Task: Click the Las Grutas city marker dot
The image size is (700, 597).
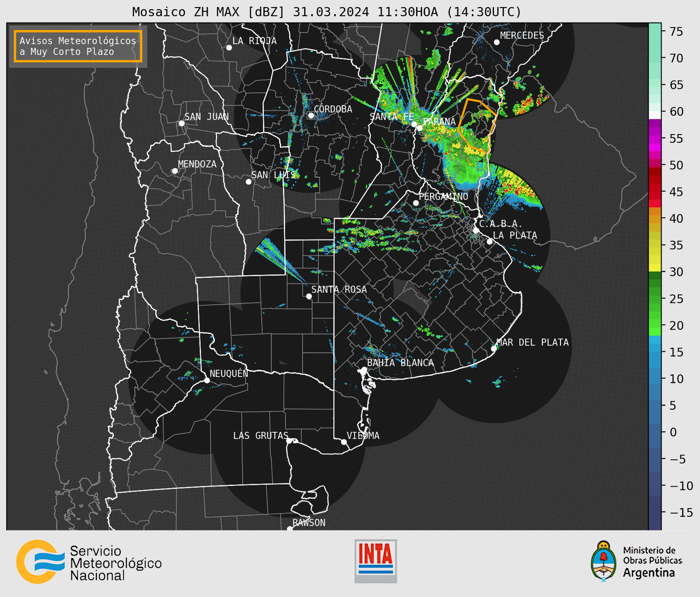Action: 289,441
